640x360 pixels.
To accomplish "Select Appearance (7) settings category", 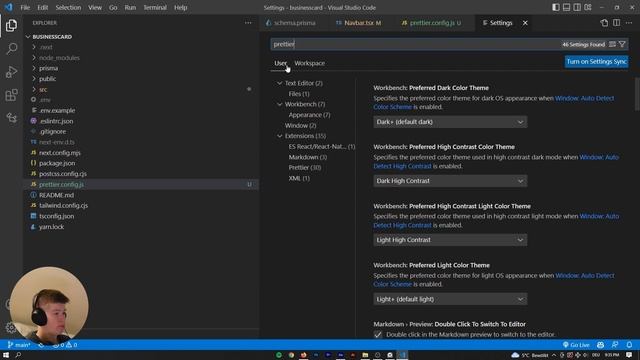I will [309, 115].
